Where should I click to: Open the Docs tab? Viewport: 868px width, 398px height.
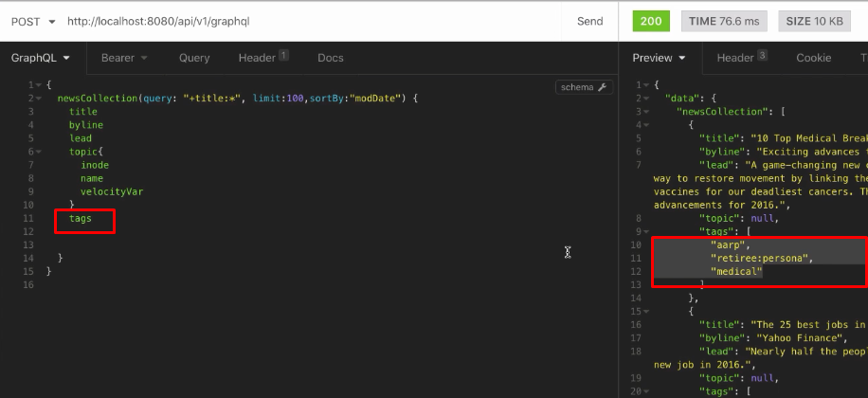point(331,58)
